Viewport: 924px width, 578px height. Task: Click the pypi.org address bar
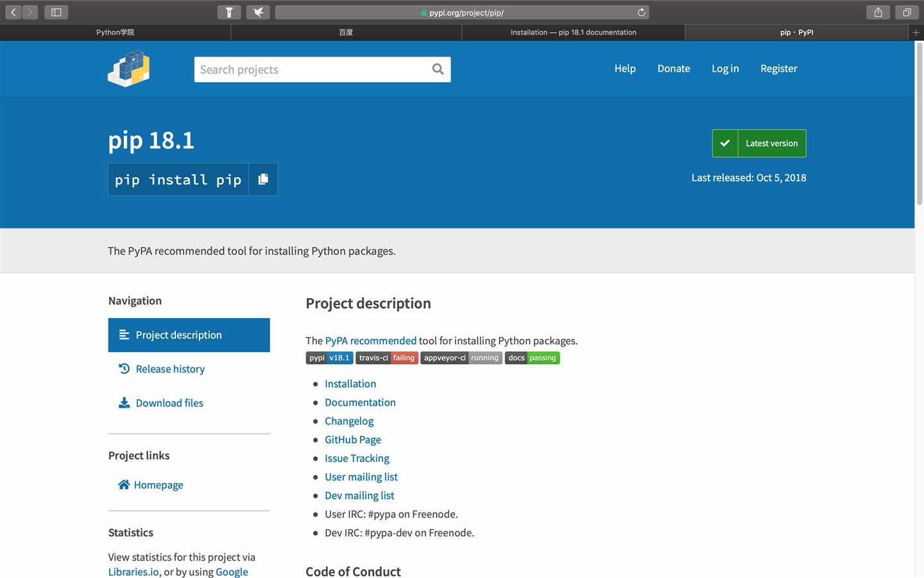tap(462, 12)
